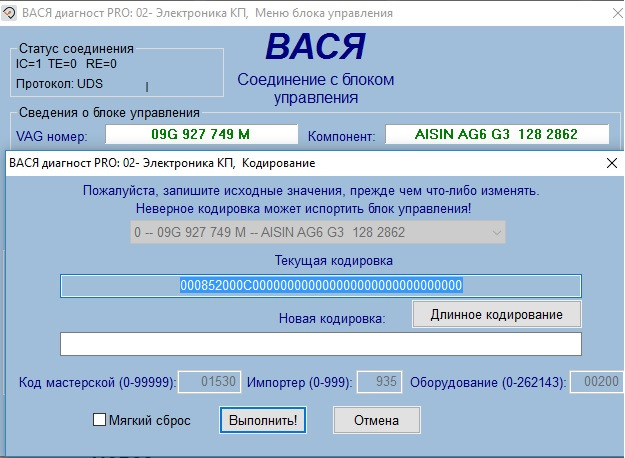Click the IC=1 TE=0 RE=0 status line
The height and width of the screenshot is (458, 625).
point(66,64)
